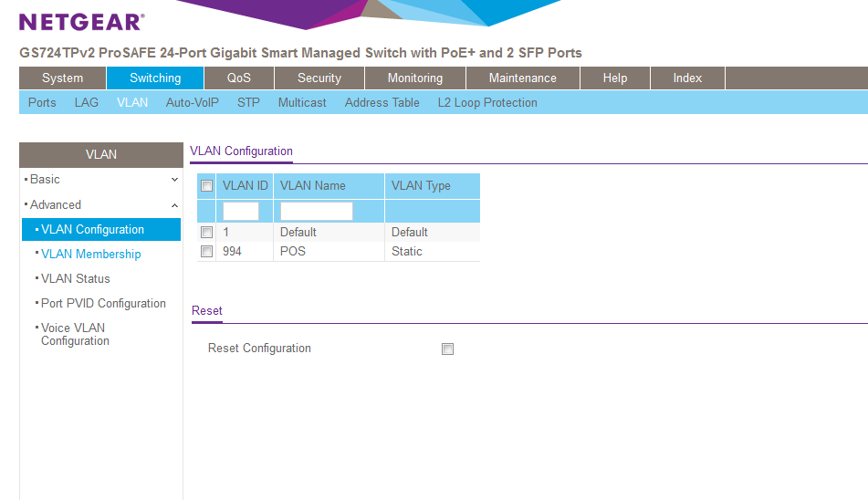Open VLAN Configuration in sidebar
Screen dimensions: 868x500
101,230
